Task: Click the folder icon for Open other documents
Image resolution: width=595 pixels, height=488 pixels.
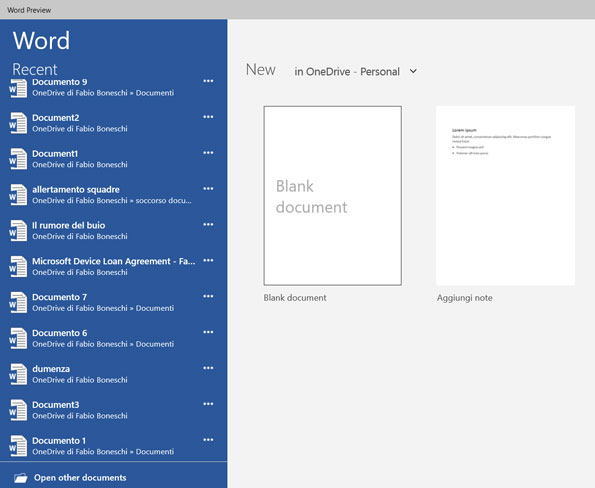Action: click(21, 478)
